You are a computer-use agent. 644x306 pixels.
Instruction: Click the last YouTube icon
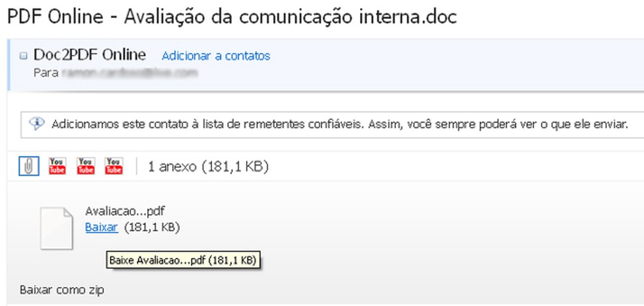point(115,166)
